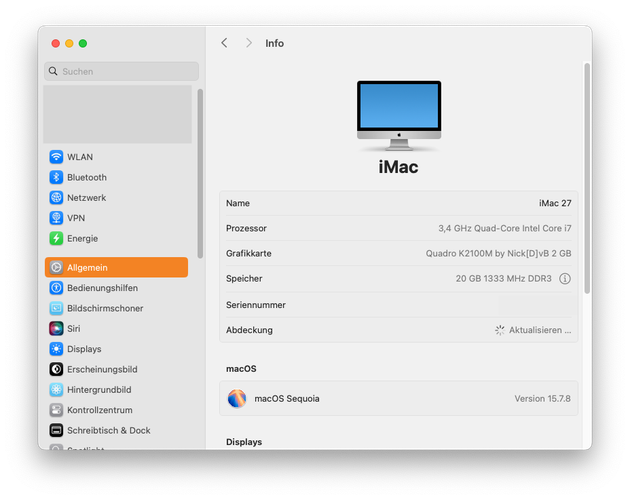630x500 pixels.
Task: Click the Seriennummer row label
Action: (256, 305)
